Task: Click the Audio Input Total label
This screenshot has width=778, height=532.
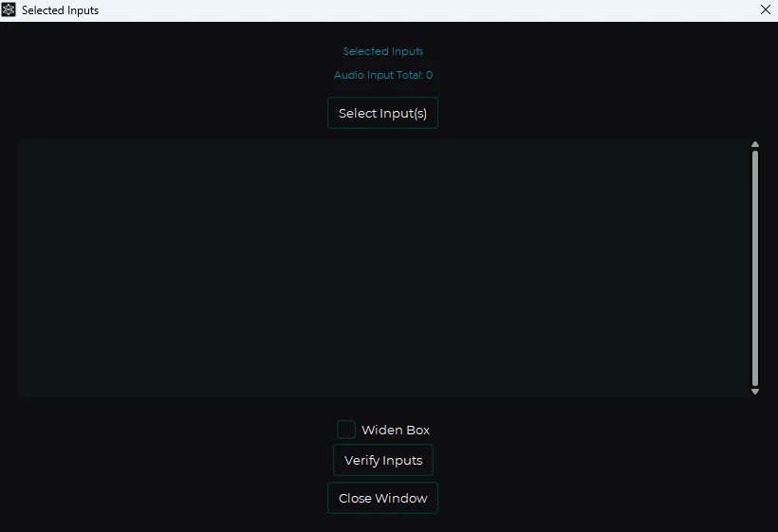Action: pyautogui.click(x=378, y=75)
